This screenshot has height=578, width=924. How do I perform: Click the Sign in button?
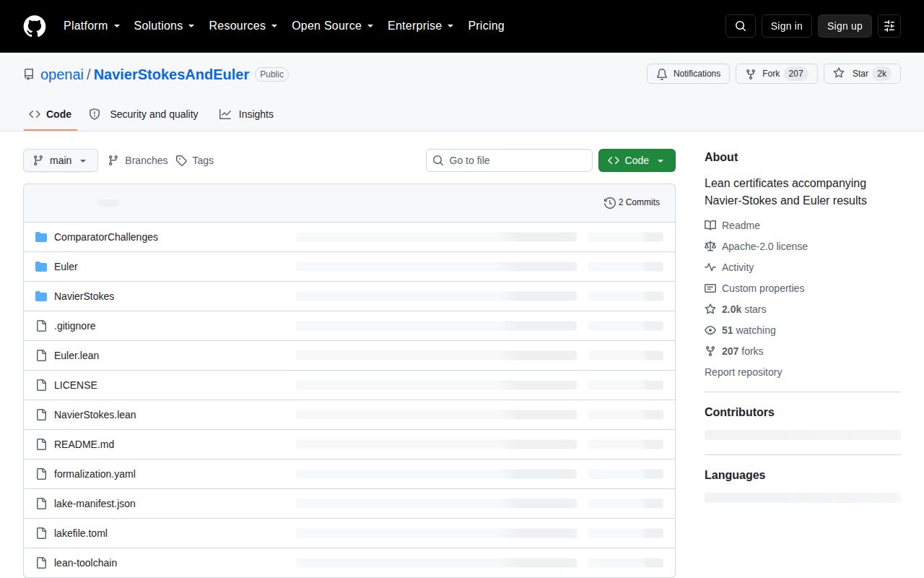tap(786, 26)
